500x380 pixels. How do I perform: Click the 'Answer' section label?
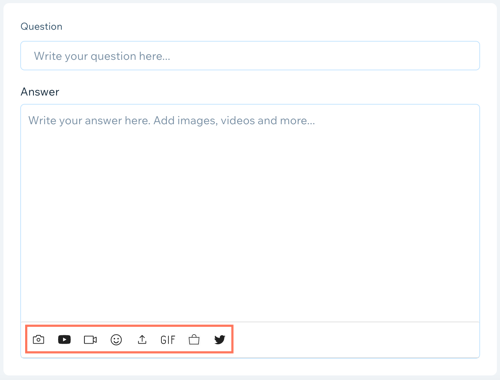(x=40, y=92)
